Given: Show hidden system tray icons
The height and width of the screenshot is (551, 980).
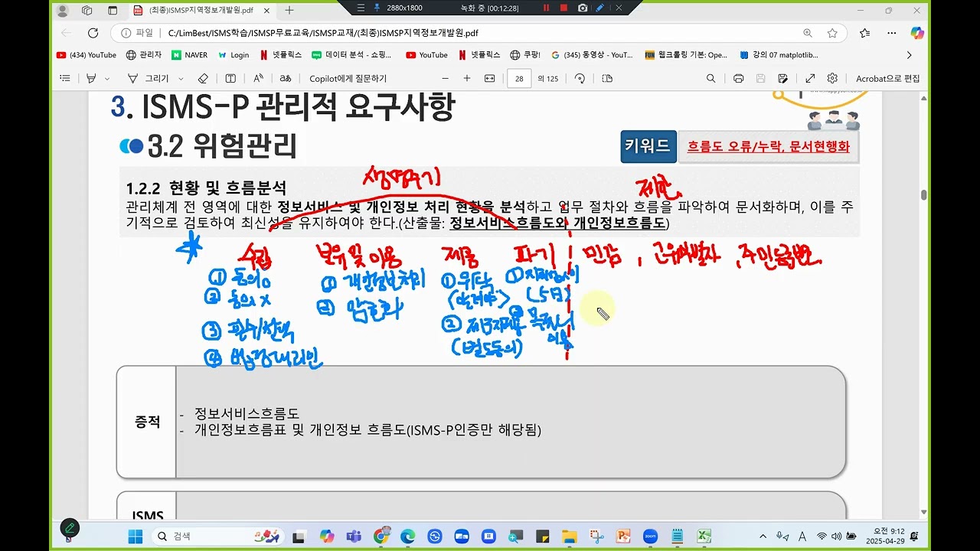Looking at the screenshot, I should pos(763,536).
